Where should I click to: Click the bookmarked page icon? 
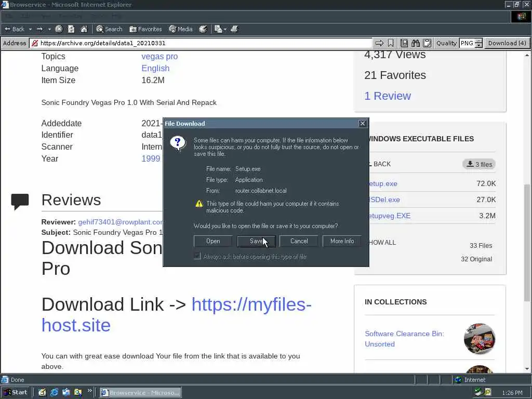click(x=404, y=43)
